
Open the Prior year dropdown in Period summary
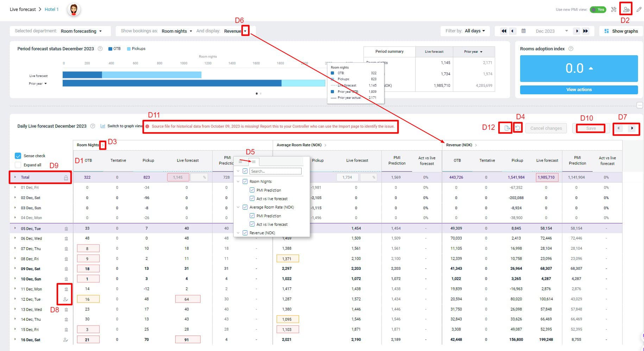pos(473,51)
